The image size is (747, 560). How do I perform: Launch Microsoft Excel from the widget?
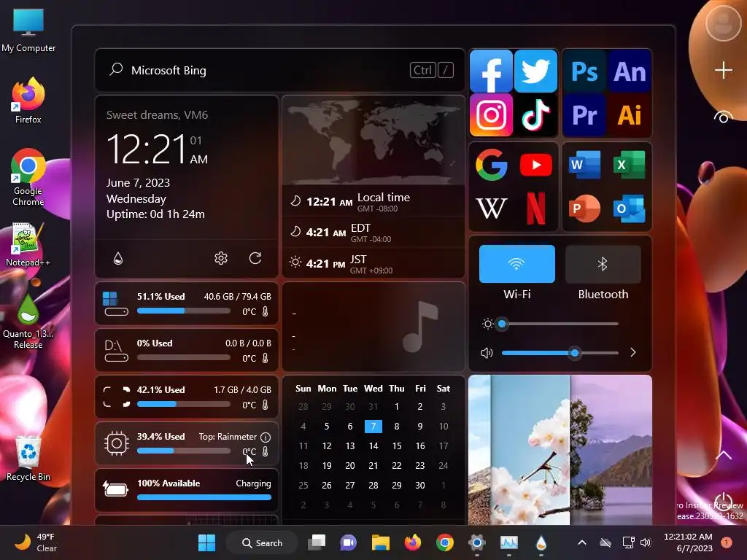(630, 164)
